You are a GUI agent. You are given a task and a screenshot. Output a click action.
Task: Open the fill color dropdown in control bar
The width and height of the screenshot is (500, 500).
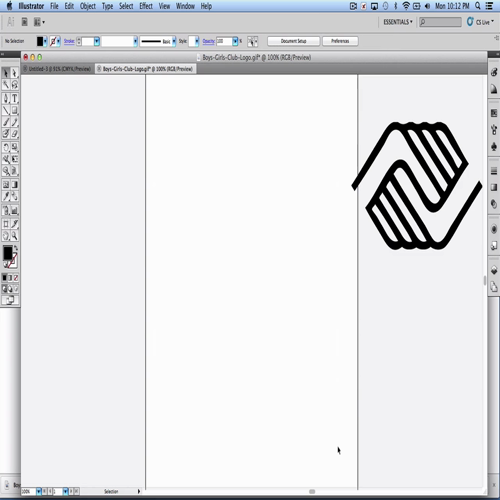[45, 41]
